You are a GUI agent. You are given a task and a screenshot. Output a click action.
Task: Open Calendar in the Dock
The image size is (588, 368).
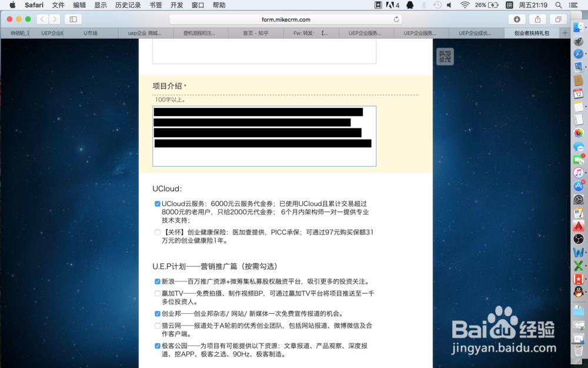[x=578, y=93]
